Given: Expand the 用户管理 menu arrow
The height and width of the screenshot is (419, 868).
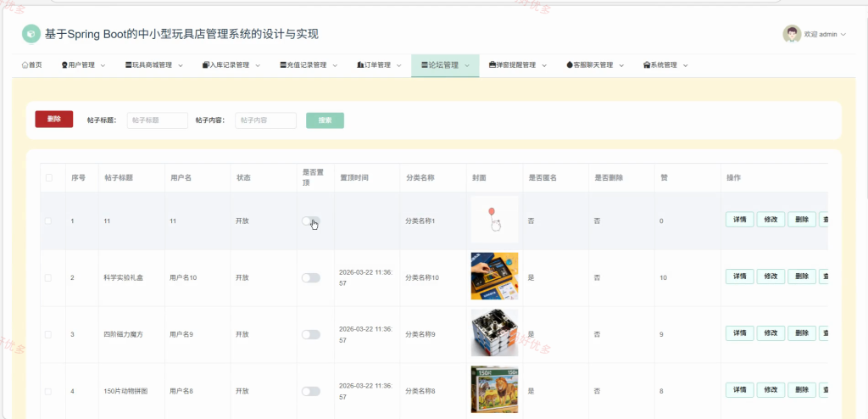Looking at the screenshot, I should click(103, 65).
